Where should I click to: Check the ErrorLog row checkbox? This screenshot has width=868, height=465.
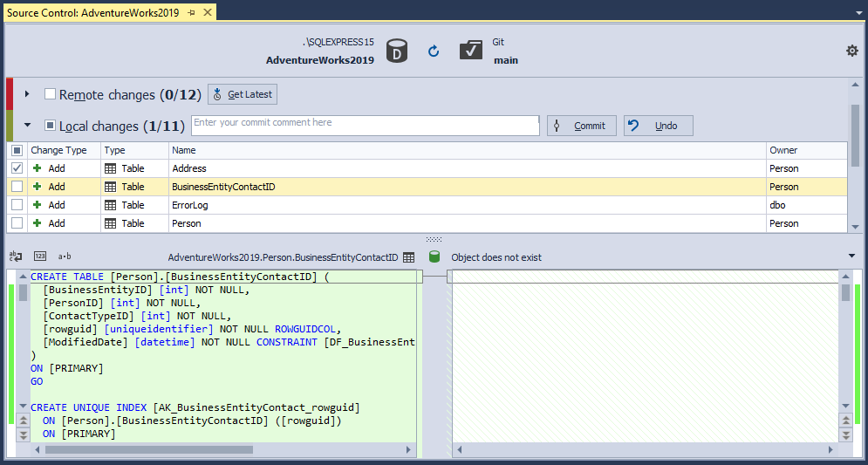17,205
